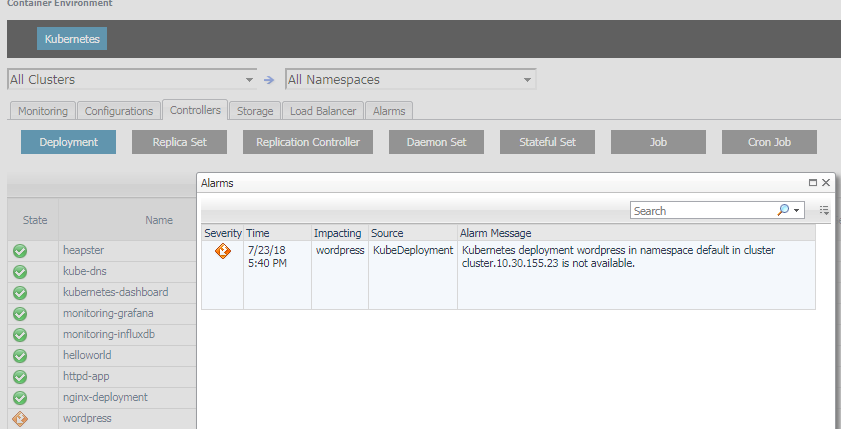
Task: Select the Daemon Set button
Action: (x=437, y=142)
